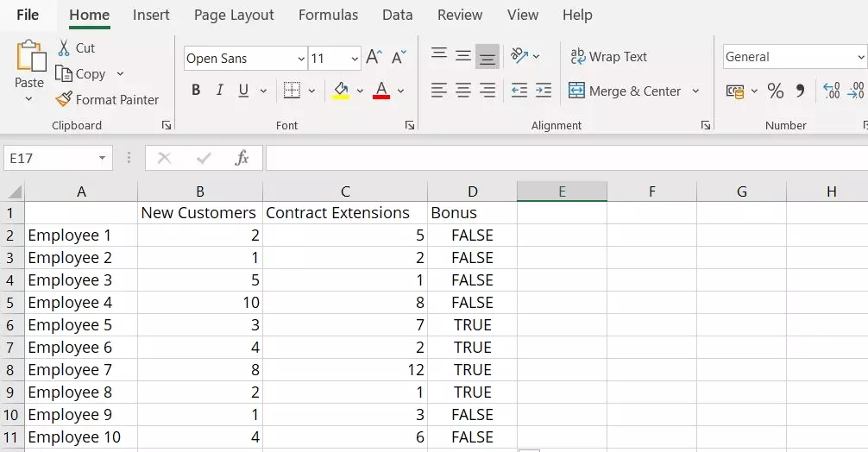
Task: Click inside the formula bar
Action: click(567, 158)
